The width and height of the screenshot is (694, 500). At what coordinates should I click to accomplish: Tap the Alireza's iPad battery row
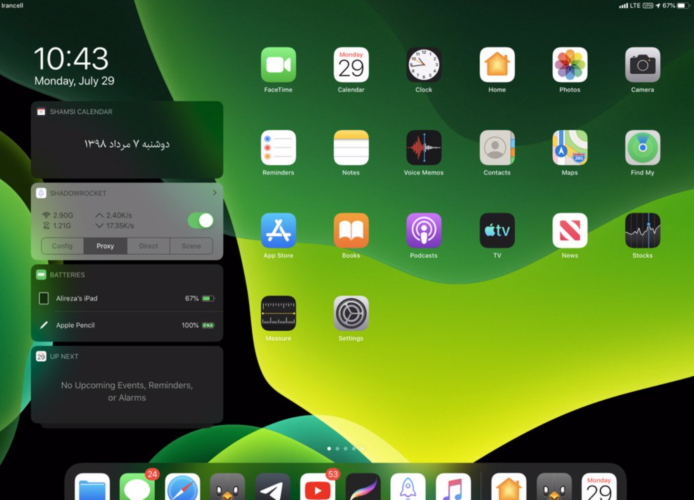[x=127, y=298]
